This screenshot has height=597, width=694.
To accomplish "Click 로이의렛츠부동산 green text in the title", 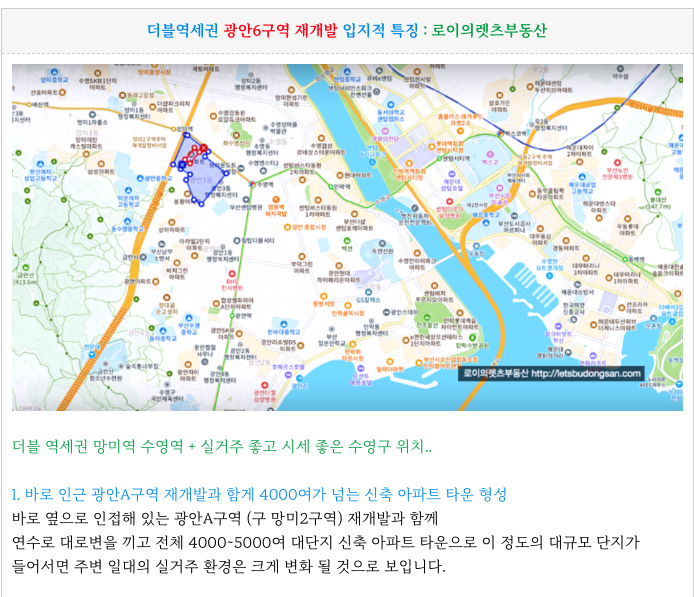I will coord(489,30).
